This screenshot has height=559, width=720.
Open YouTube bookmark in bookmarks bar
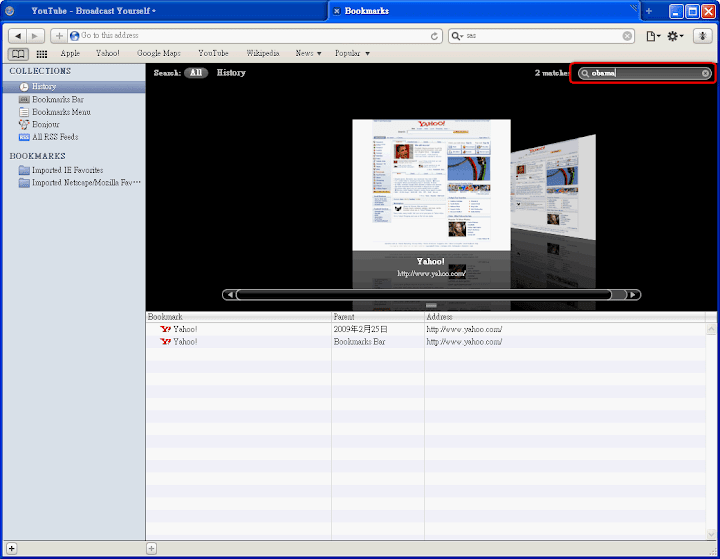(x=213, y=53)
